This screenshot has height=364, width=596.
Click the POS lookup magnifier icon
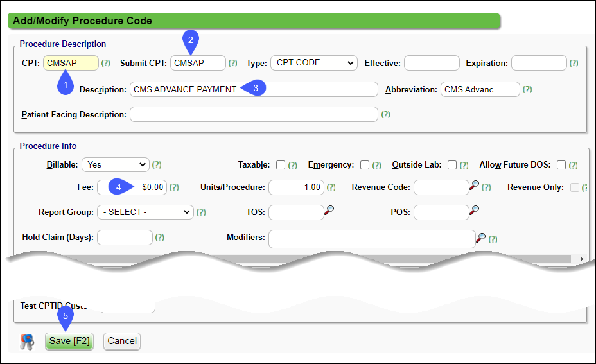point(475,211)
